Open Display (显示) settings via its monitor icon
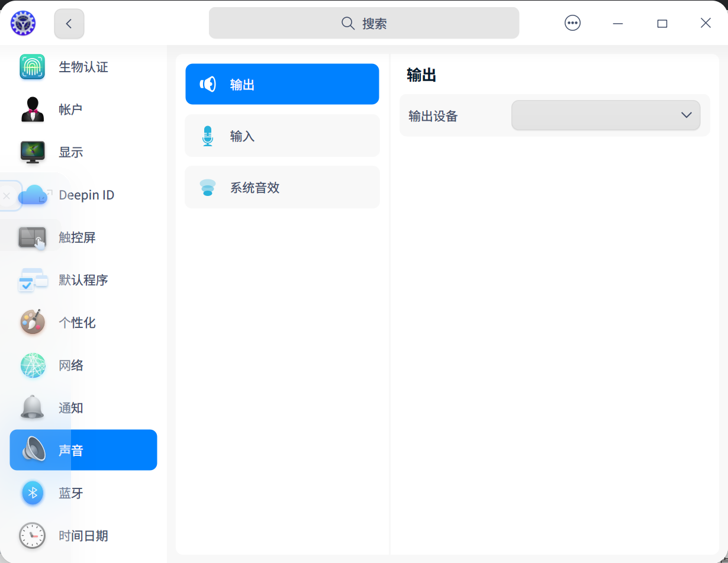 (32, 152)
